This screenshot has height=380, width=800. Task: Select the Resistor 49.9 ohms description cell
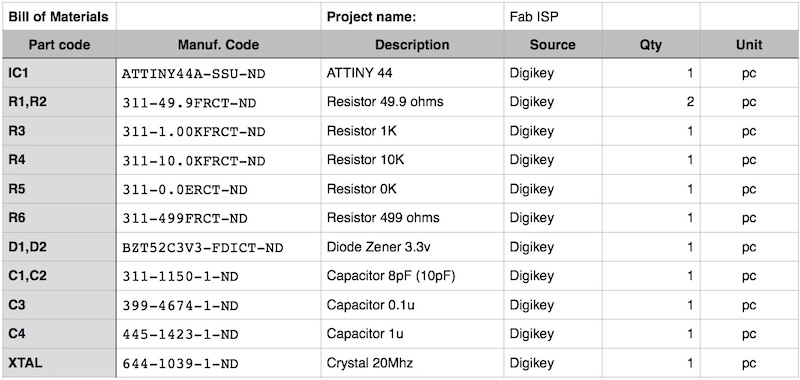412,102
